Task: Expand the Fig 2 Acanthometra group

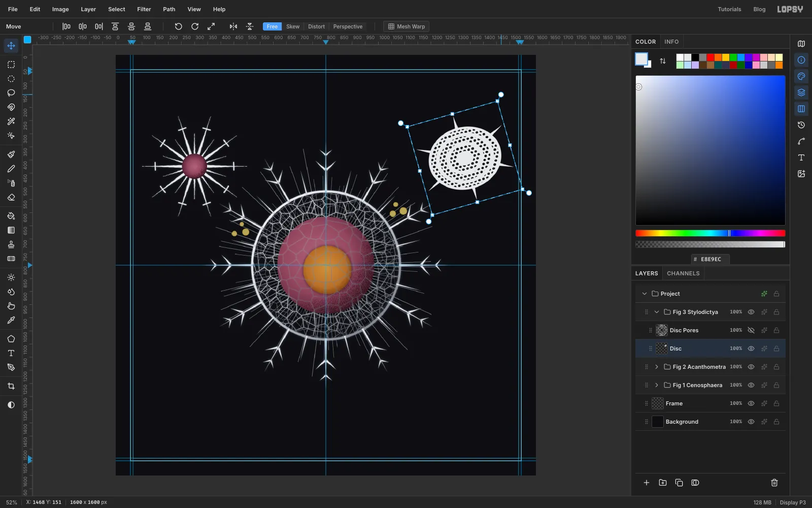Action: [x=657, y=367]
